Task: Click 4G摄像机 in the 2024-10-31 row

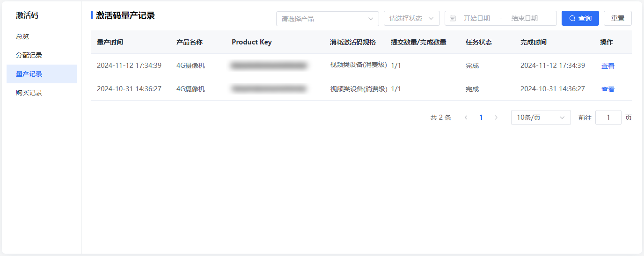Action: click(x=190, y=89)
